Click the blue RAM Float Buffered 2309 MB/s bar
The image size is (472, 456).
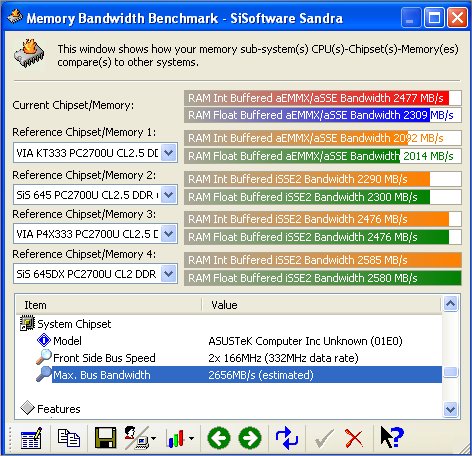(322, 115)
